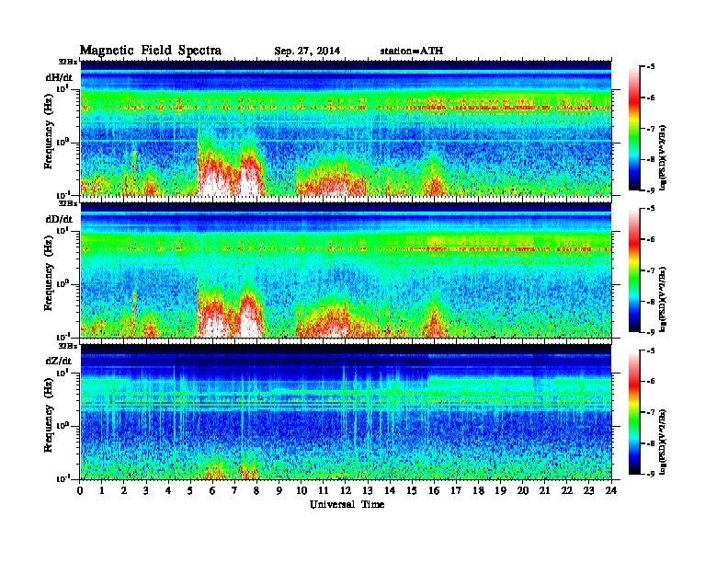The height and width of the screenshot is (563, 728).
Task: Click hour "17" on the time axis
Action: 456,491
